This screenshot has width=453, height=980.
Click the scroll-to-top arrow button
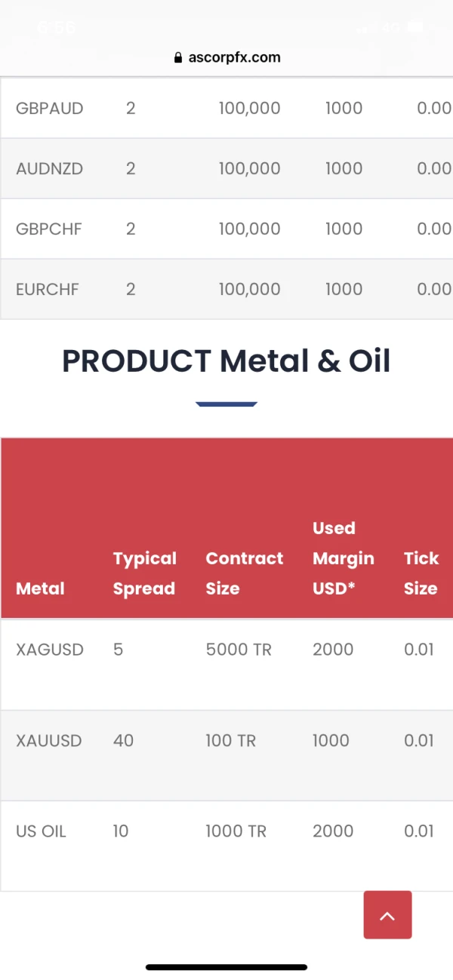tap(387, 914)
